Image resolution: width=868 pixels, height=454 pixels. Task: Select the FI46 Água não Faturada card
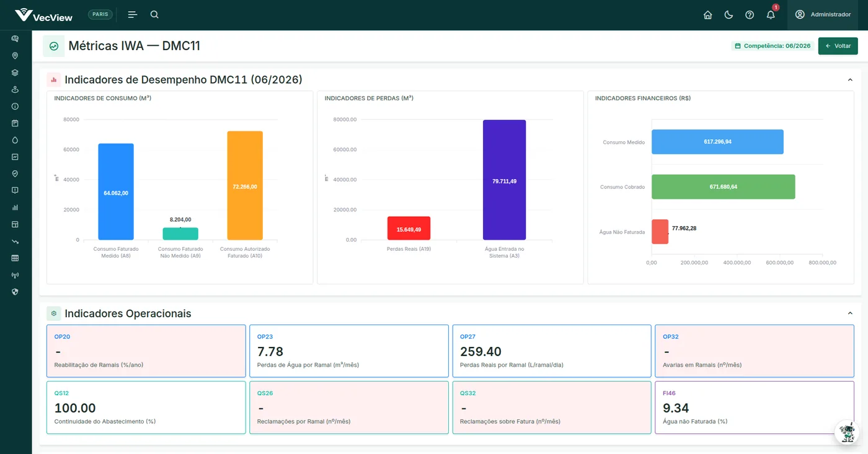[755, 408]
